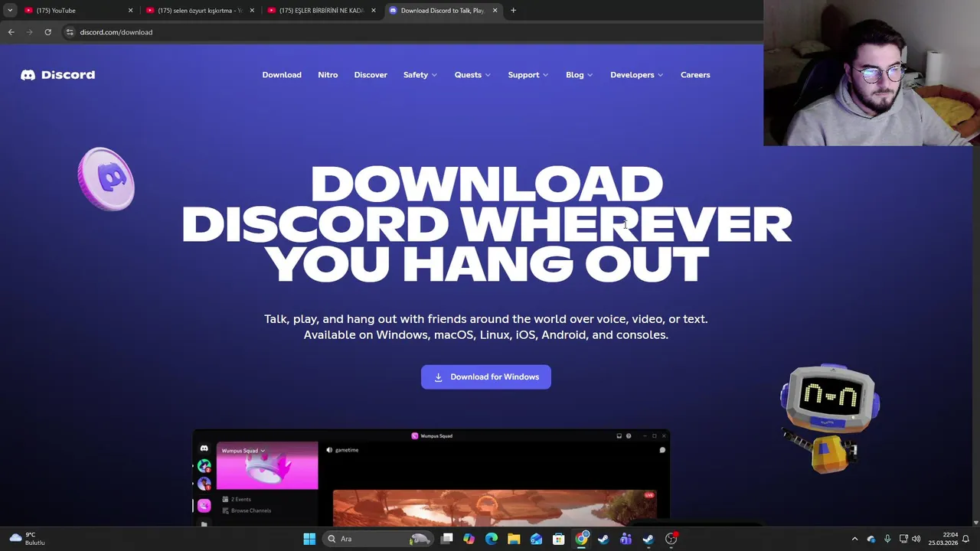Open notifications via the bell icon
980x551 pixels.
965,539
